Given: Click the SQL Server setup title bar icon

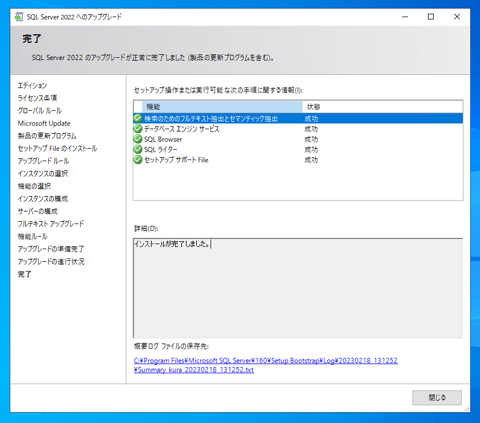Looking at the screenshot, I should click(x=19, y=17).
